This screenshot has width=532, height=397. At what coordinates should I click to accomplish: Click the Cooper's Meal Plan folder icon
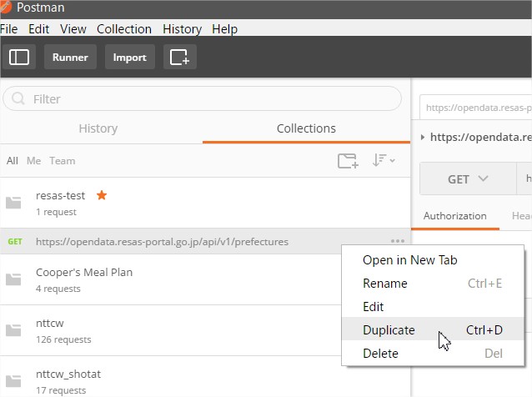pyautogui.click(x=13, y=279)
